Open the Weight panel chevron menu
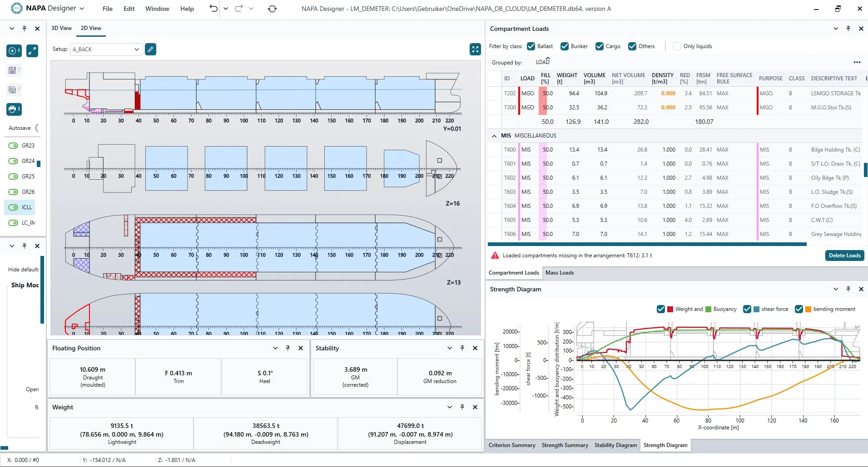Image resolution: width=868 pixels, height=467 pixels. coord(449,407)
